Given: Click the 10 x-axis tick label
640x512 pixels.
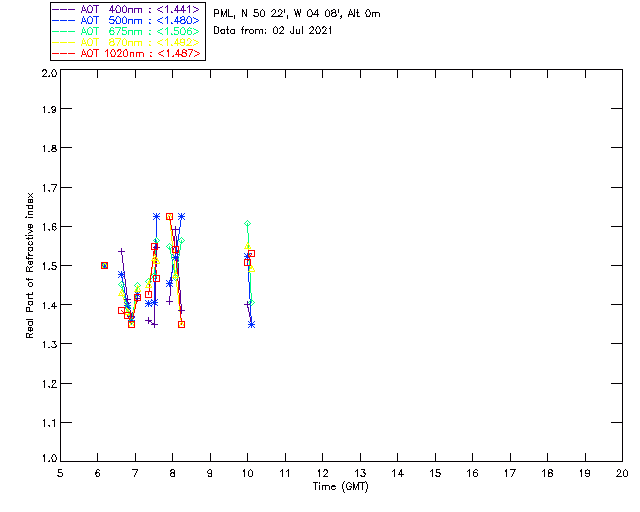Looking at the screenshot, I should 247,473.
